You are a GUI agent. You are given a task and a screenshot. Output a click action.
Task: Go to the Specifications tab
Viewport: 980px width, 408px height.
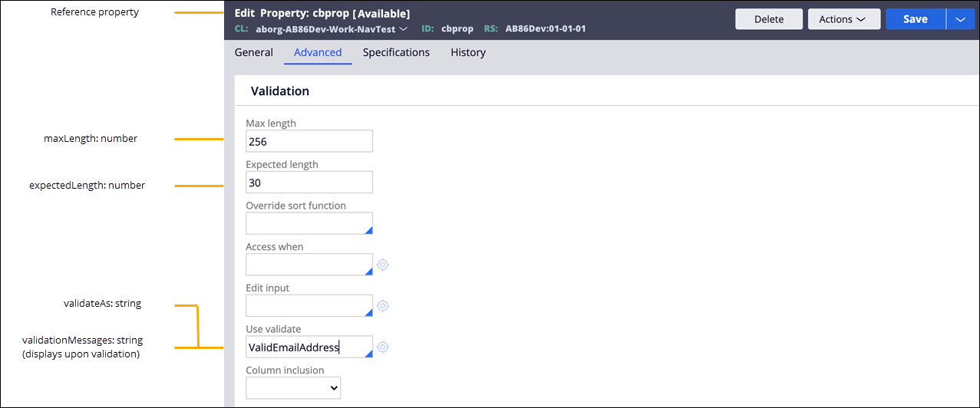[x=396, y=52]
